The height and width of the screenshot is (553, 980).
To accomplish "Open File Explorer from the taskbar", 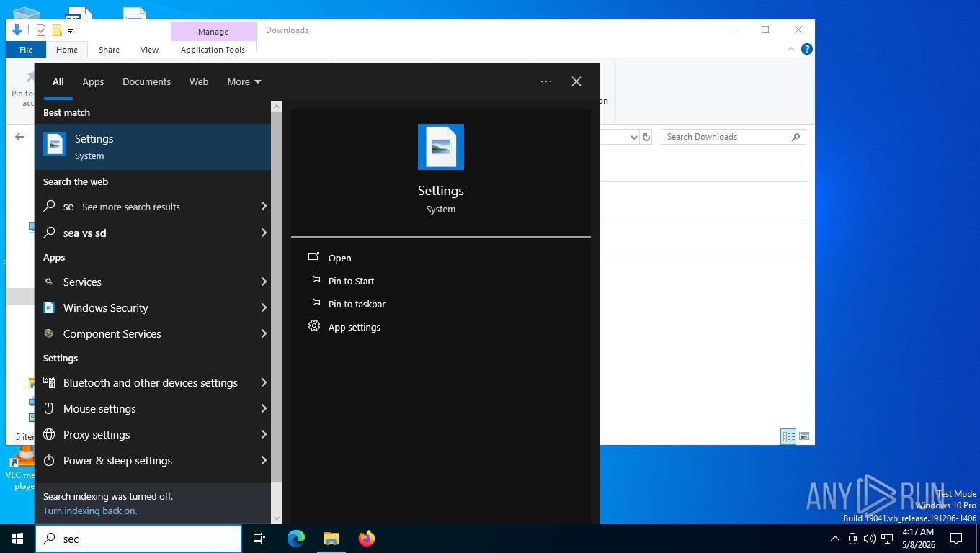I will (331, 539).
